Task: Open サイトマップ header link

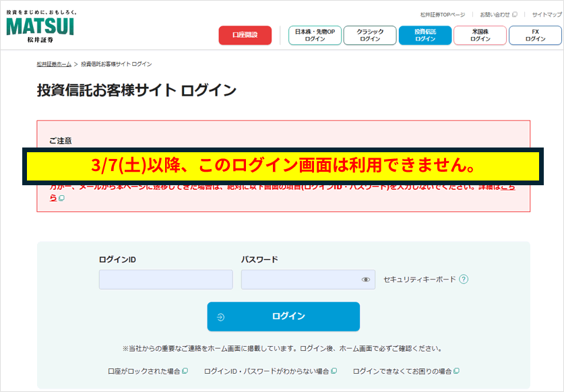Action: click(x=546, y=14)
